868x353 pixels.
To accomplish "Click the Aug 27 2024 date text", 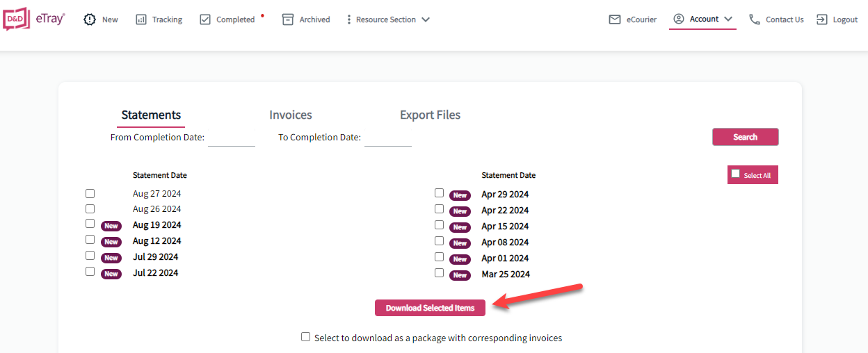I will pyautogui.click(x=156, y=194).
